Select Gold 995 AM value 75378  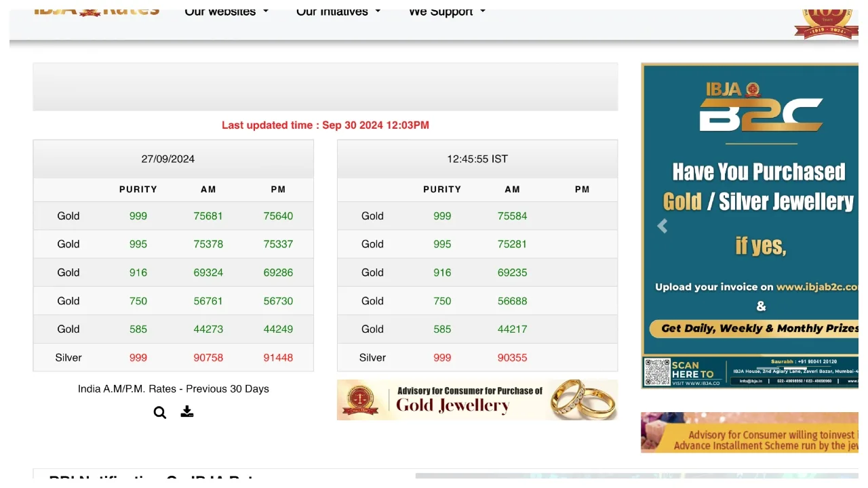(208, 244)
